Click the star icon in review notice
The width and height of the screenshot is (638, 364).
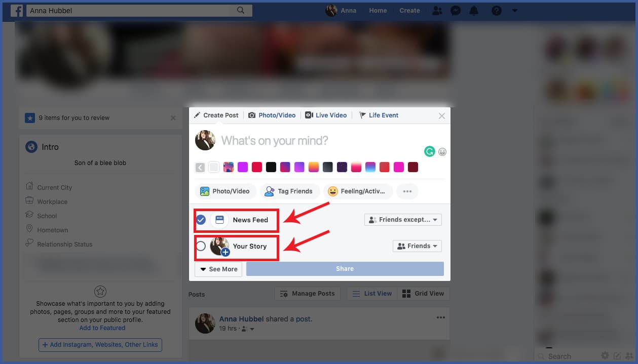pyautogui.click(x=30, y=118)
